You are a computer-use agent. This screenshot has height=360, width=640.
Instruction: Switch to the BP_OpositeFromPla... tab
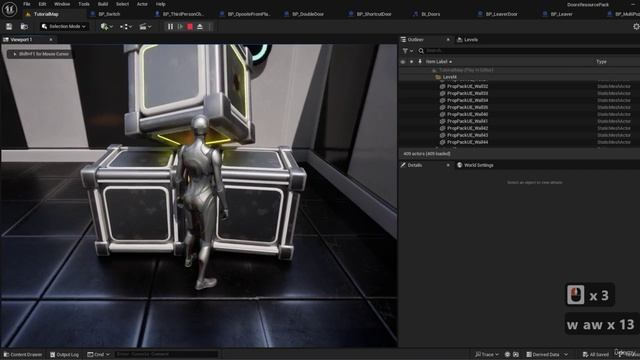(x=249, y=14)
